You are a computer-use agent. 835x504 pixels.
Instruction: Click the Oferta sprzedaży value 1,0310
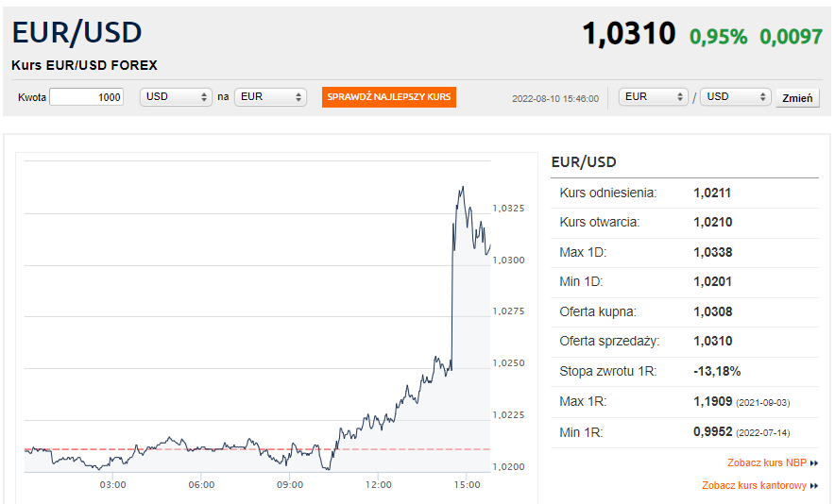pos(712,341)
